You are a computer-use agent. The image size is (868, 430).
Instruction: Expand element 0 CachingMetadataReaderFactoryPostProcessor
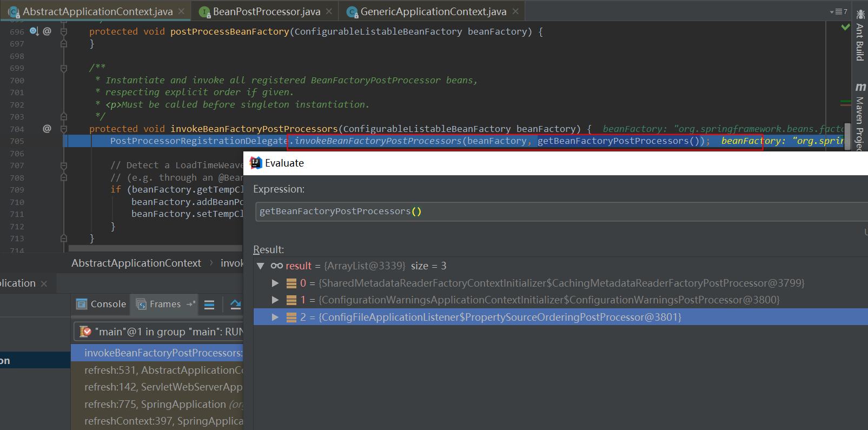coord(275,283)
